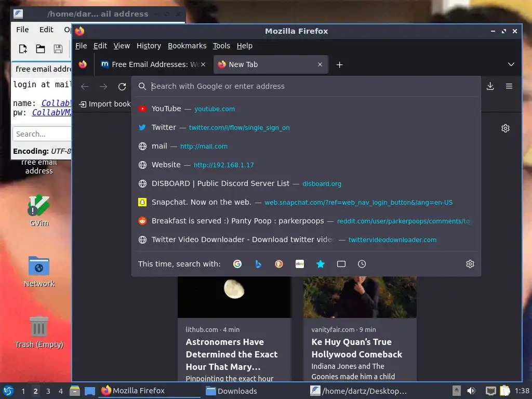The width and height of the screenshot is (532, 399).
Task: Open the Firefox View menu
Action: (x=122, y=46)
